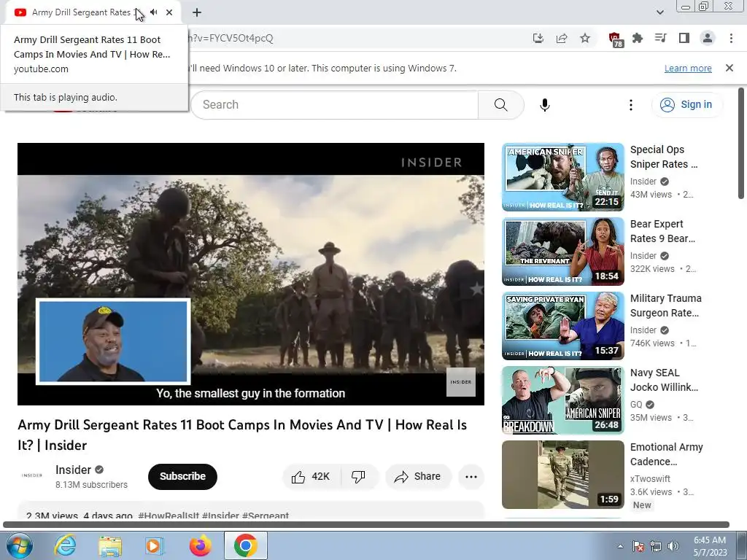Image resolution: width=747 pixels, height=560 pixels.
Task: Open YouTube settings three-dot menu
Action: coord(630,105)
